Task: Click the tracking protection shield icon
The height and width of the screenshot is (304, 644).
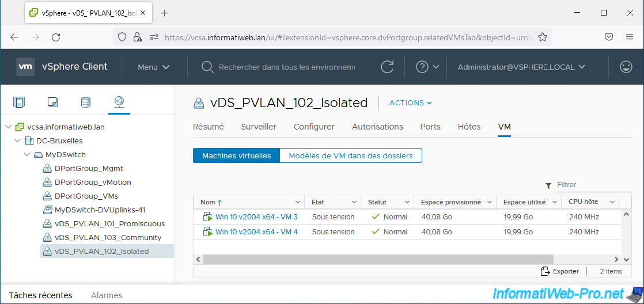Action: click(x=122, y=37)
